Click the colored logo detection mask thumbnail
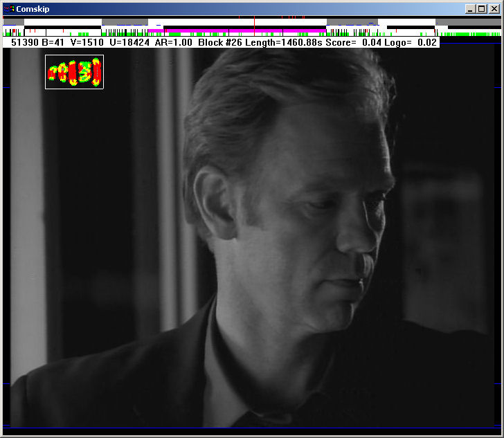The width and height of the screenshot is (504, 438). pos(74,72)
